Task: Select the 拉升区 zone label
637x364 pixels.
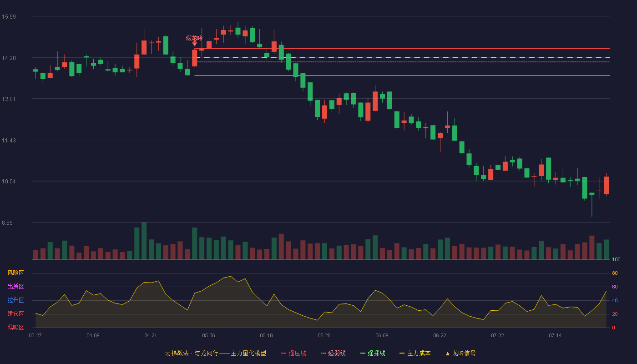Action: point(15,300)
